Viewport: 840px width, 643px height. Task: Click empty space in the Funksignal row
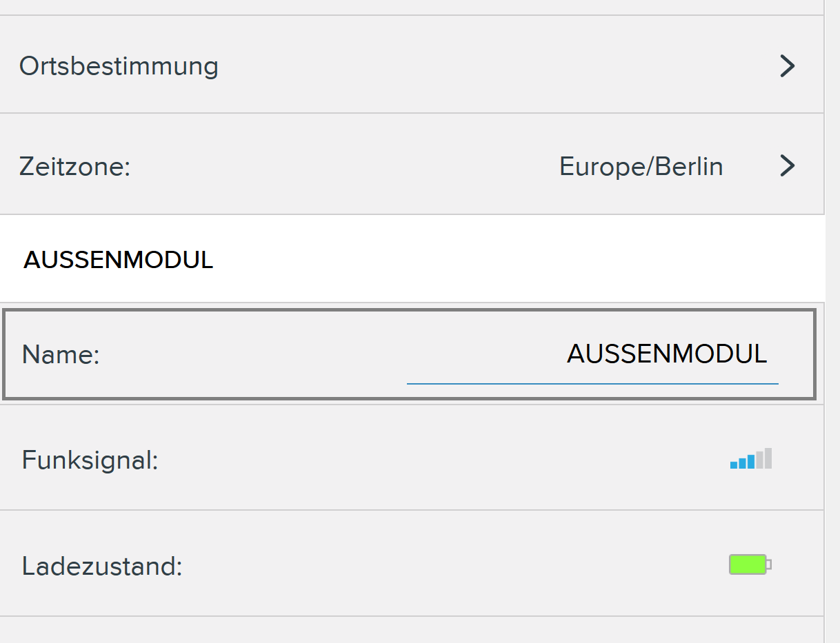click(x=441, y=460)
